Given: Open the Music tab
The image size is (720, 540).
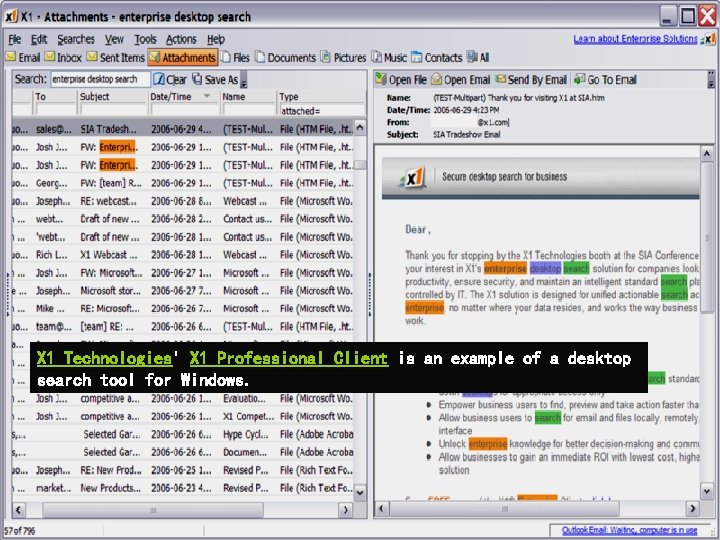Looking at the screenshot, I should click(389, 57).
